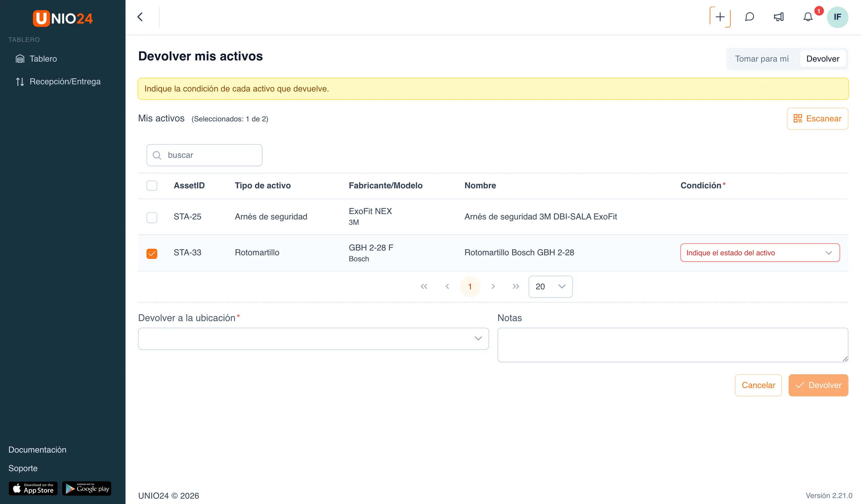Open the notifications bell
The height and width of the screenshot is (504, 861).
tap(808, 17)
